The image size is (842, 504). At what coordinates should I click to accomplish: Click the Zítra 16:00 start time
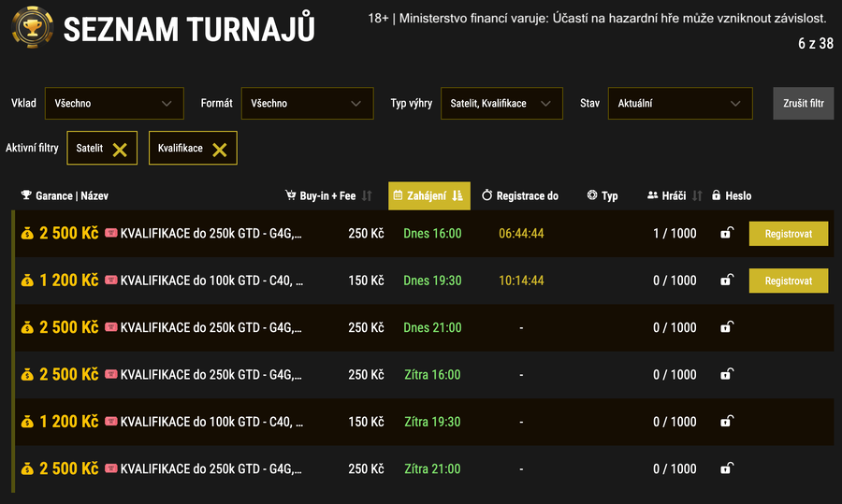(x=432, y=375)
